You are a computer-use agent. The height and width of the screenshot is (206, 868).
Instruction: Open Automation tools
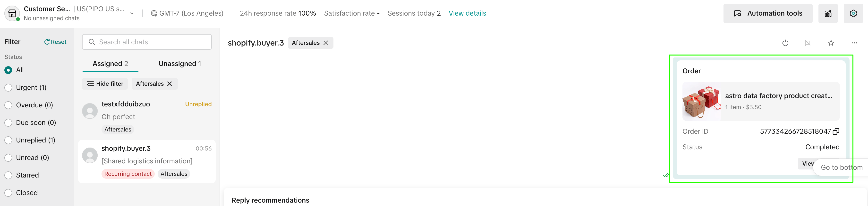point(768,13)
